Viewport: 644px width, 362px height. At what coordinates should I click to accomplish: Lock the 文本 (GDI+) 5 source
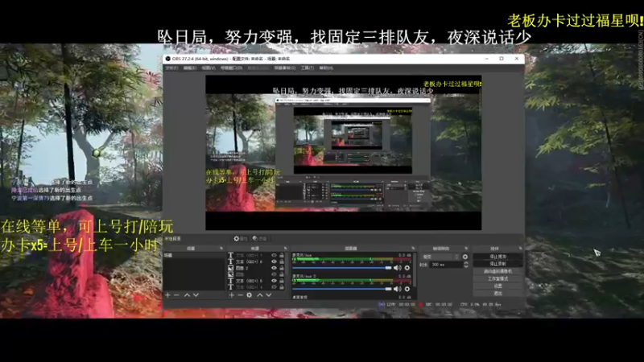click(x=282, y=281)
